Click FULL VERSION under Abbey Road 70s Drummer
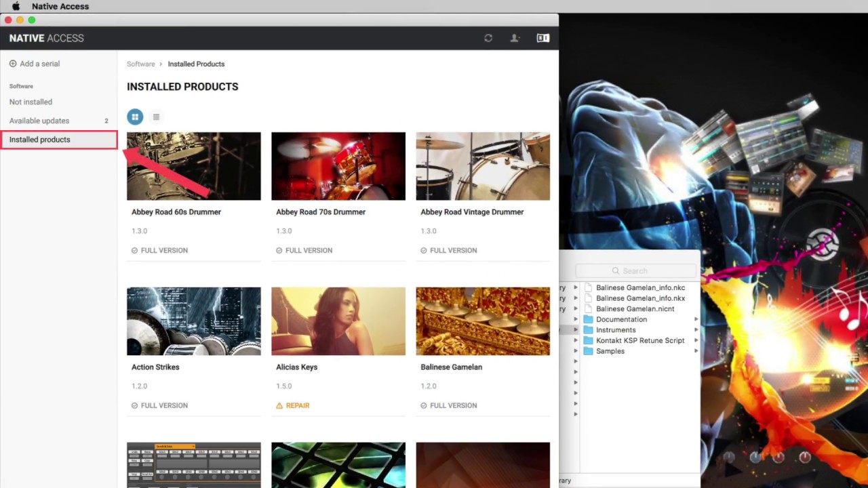The image size is (868, 488). coord(309,250)
